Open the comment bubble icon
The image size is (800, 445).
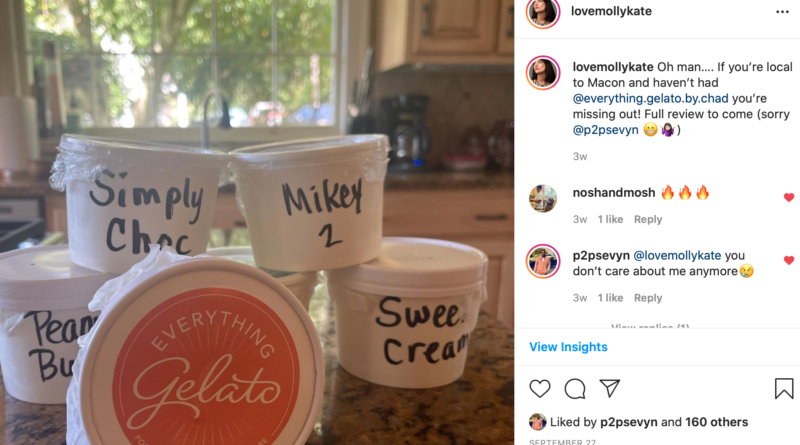[x=575, y=389]
